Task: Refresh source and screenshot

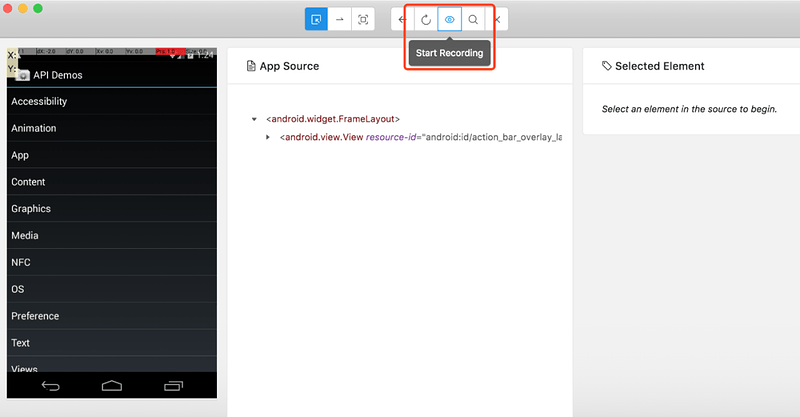Action: click(426, 19)
